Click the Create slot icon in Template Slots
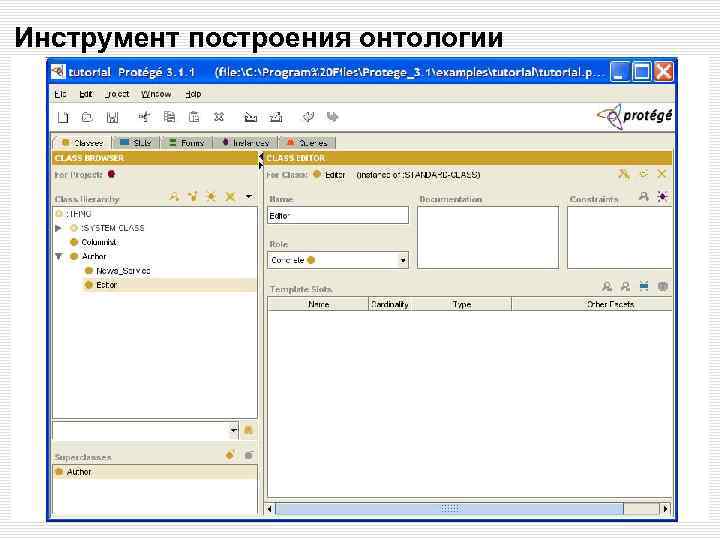This screenshot has width=720, height=540. 644,287
